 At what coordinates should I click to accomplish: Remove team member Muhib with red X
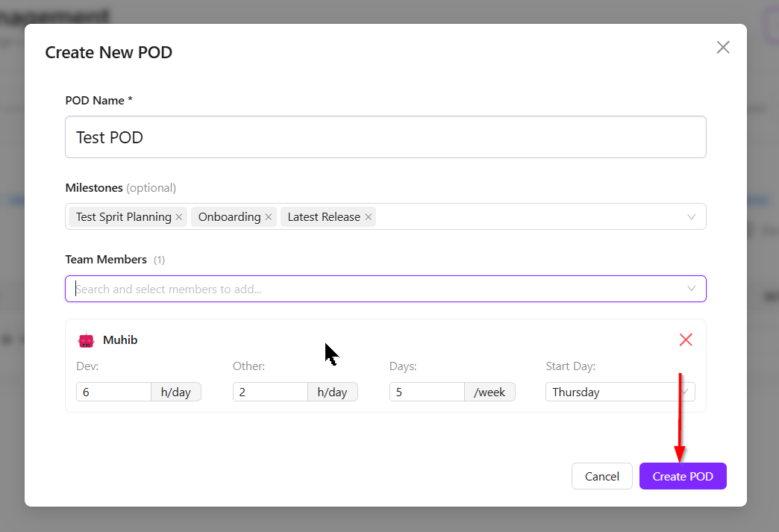pyautogui.click(x=686, y=340)
